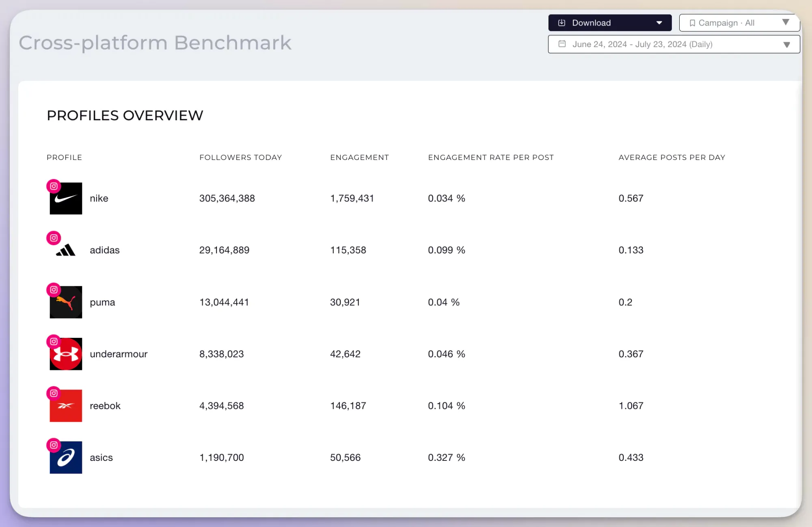Select the puma profile name
Screen dimensions: 812x527
pyautogui.click(x=102, y=302)
